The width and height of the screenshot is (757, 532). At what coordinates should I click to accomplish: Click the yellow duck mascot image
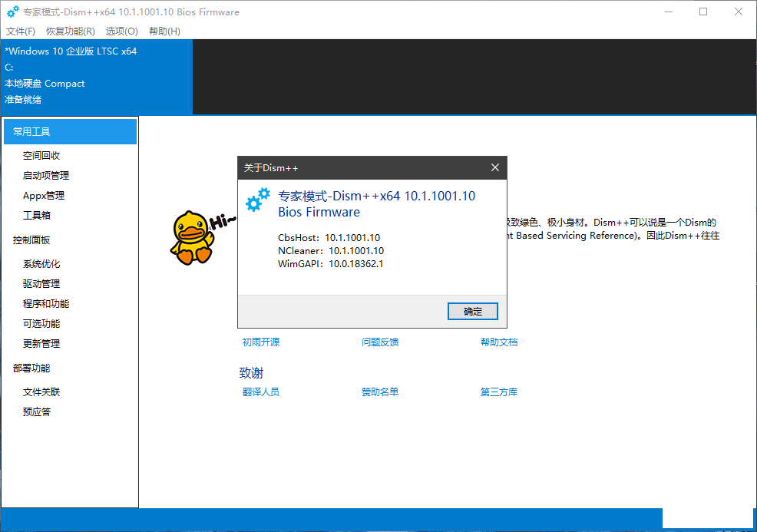pyautogui.click(x=192, y=238)
